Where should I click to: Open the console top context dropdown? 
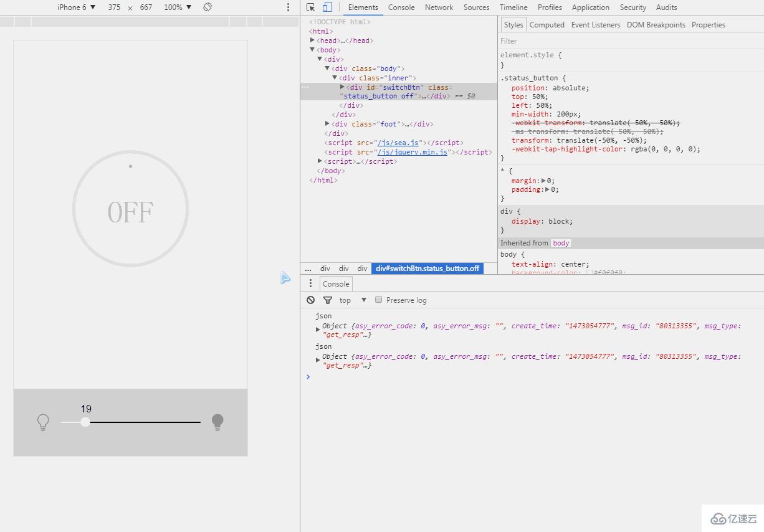click(353, 300)
